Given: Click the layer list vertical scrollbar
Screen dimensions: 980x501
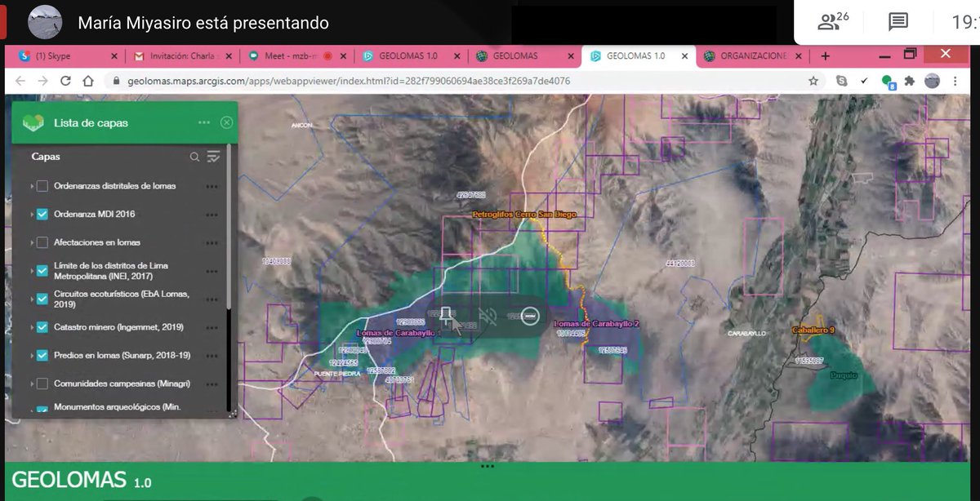Looking at the screenshot, I should 229,228.
